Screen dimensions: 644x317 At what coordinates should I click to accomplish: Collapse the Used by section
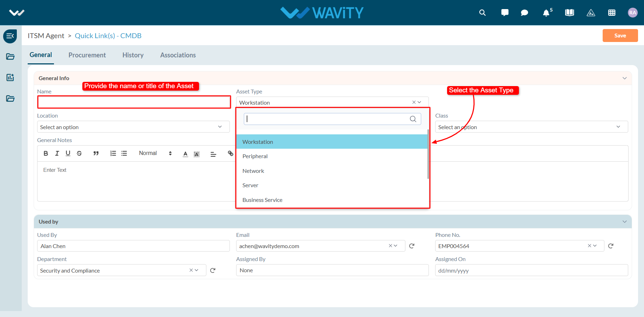(624, 221)
